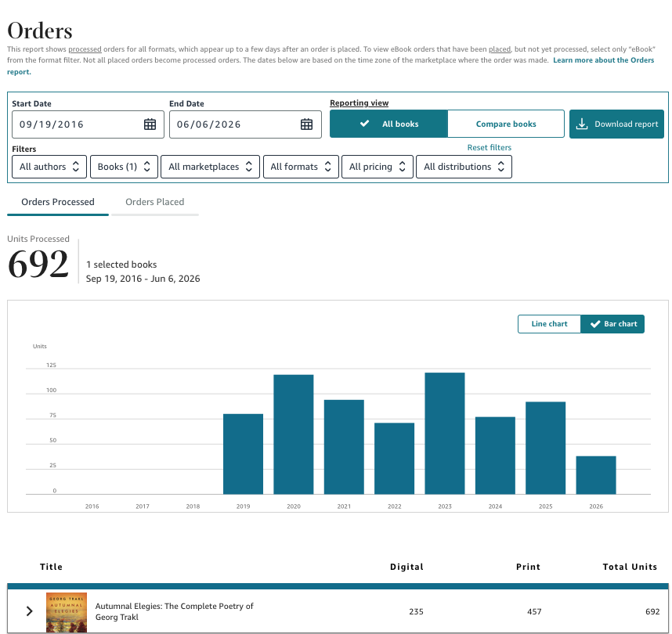
Task: Click the '1 selected books' text
Action: pyautogui.click(x=121, y=265)
